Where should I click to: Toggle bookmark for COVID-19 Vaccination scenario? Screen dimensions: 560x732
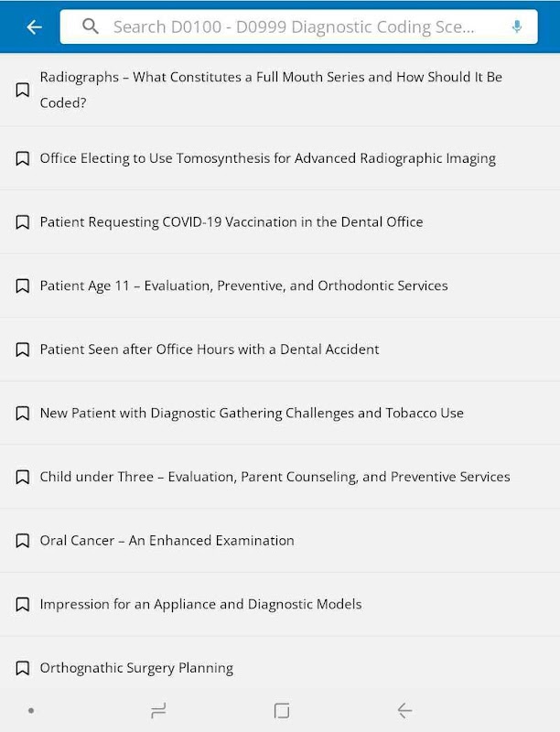pyautogui.click(x=22, y=222)
